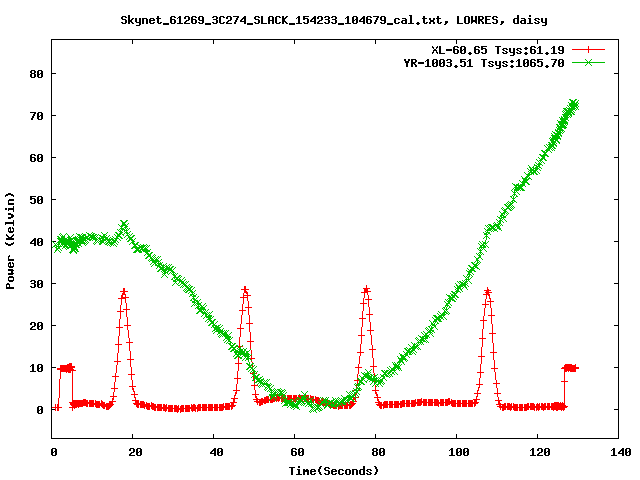The width and height of the screenshot is (640, 480).
Task: Click the Power (Kelvin) y-axis label
Action: [10, 241]
